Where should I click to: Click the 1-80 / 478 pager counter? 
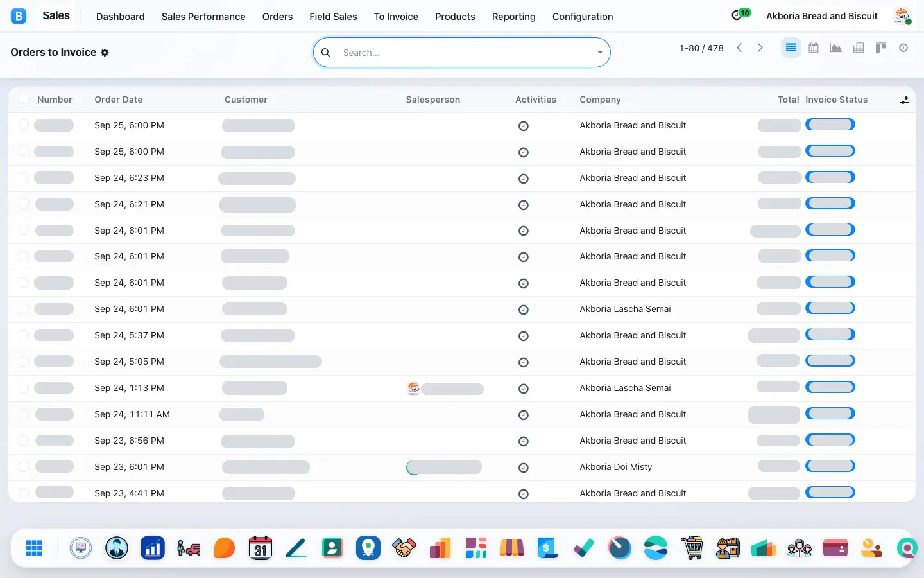(x=701, y=48)
